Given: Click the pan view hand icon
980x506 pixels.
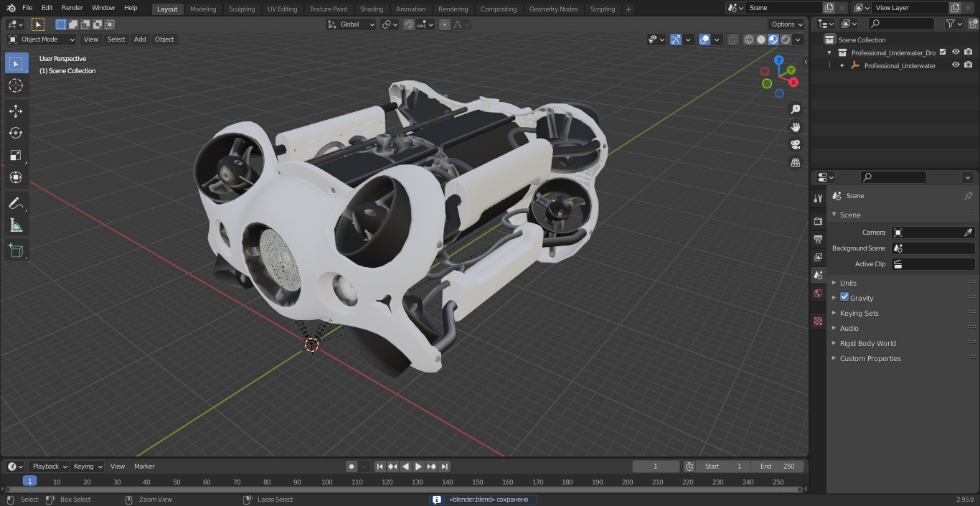Looking at the screenshot, I should [x=795, y=127].
